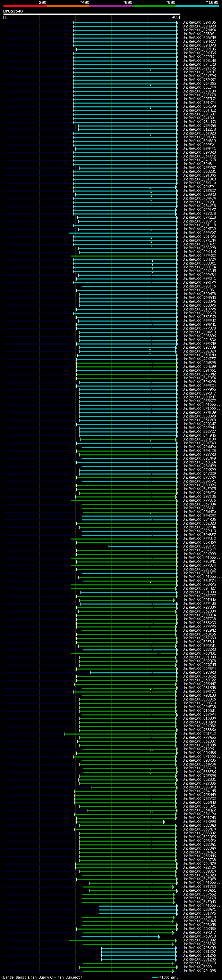This screenshot has width=222, height=980.
Task: Click arrowhead ending UniRef100_Q2R1V7 alignment
Action: [x=176, y=210]
